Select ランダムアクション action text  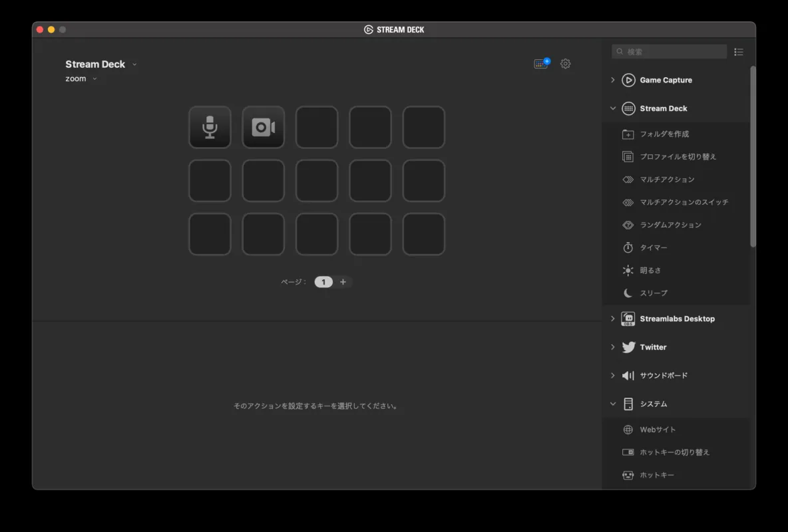coord(670,225)
